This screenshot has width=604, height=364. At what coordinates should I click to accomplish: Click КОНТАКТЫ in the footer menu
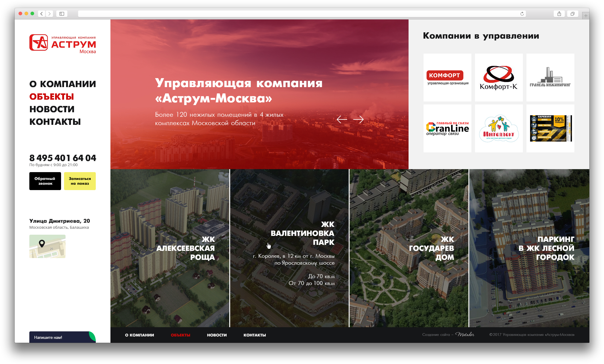255,335
